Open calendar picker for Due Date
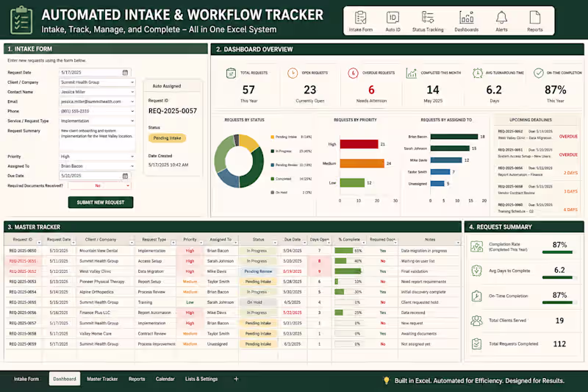Viewport: 588px width, 392px height. pos(125,176)
